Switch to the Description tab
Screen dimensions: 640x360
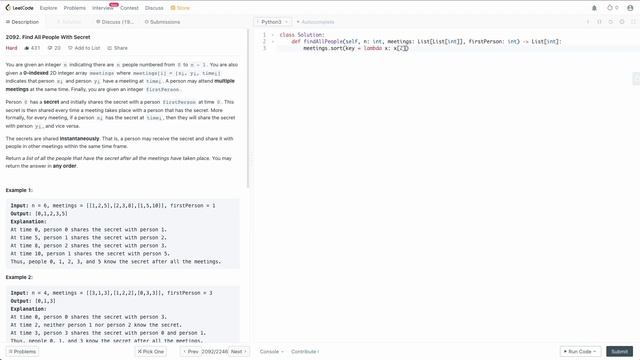[22, 22]
